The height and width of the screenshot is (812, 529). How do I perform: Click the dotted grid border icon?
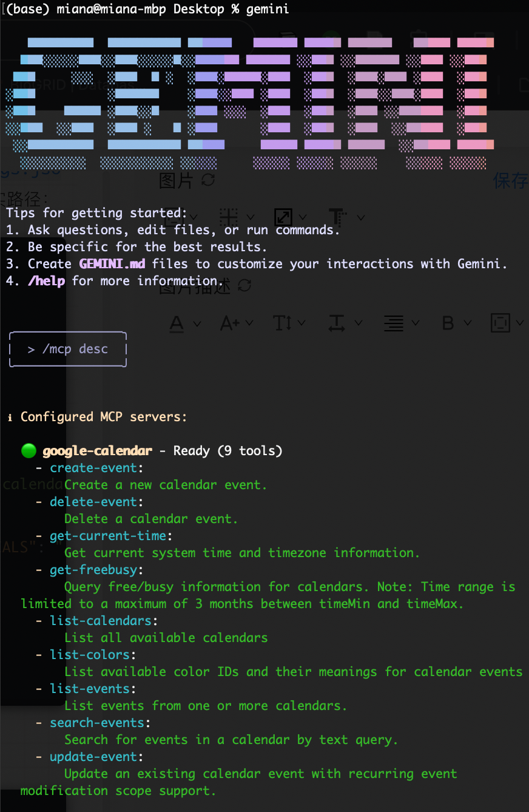tap(229, 217)
